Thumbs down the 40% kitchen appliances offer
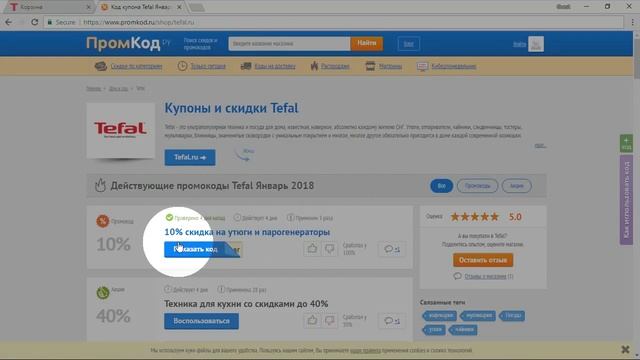The width and height of the screenshot is (640, 360). [329, 320]
